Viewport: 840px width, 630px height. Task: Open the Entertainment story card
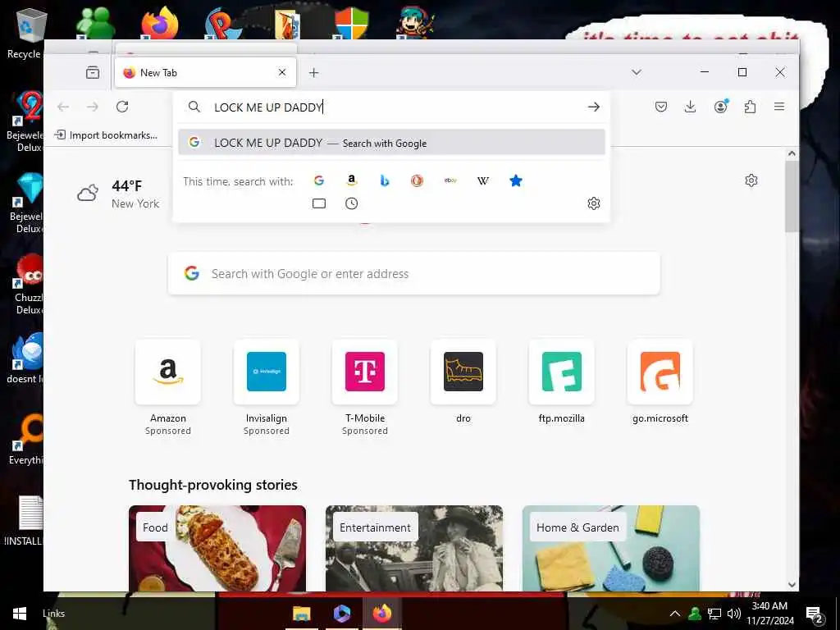point(414,548)
